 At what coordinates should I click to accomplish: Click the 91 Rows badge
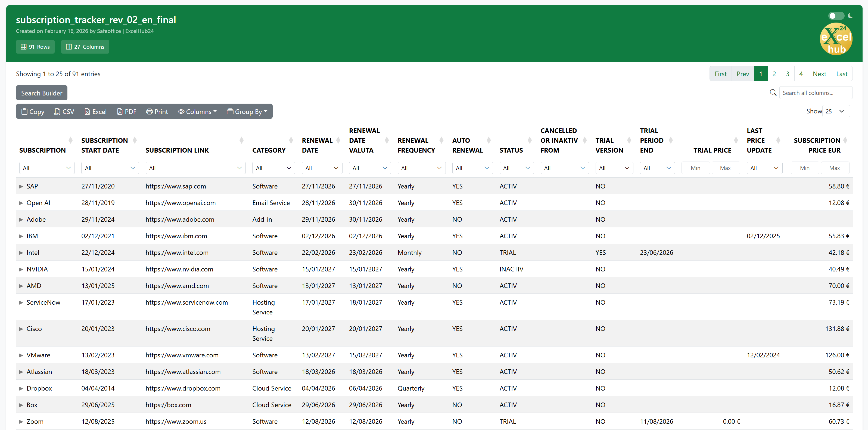pyautogui.click(x=35, y=47)
